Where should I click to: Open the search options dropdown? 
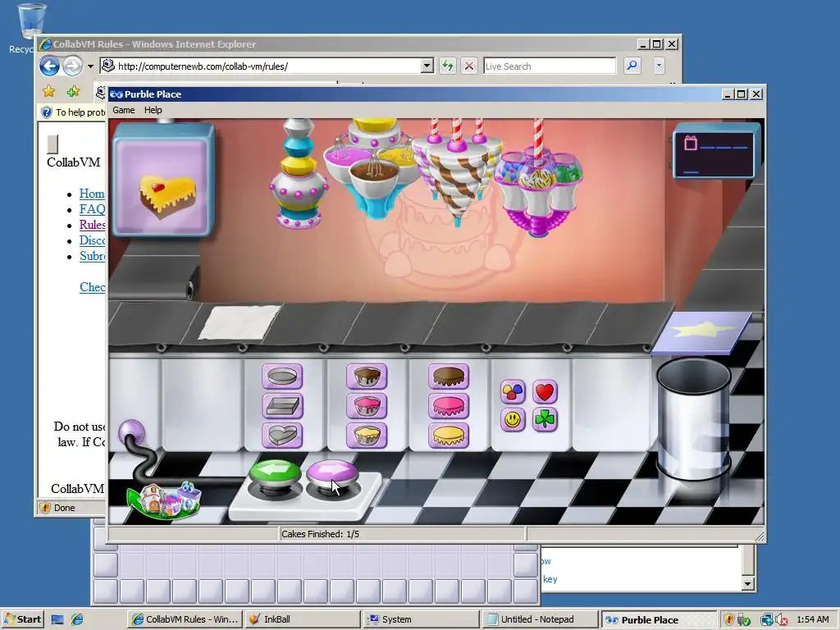(659, 66)
